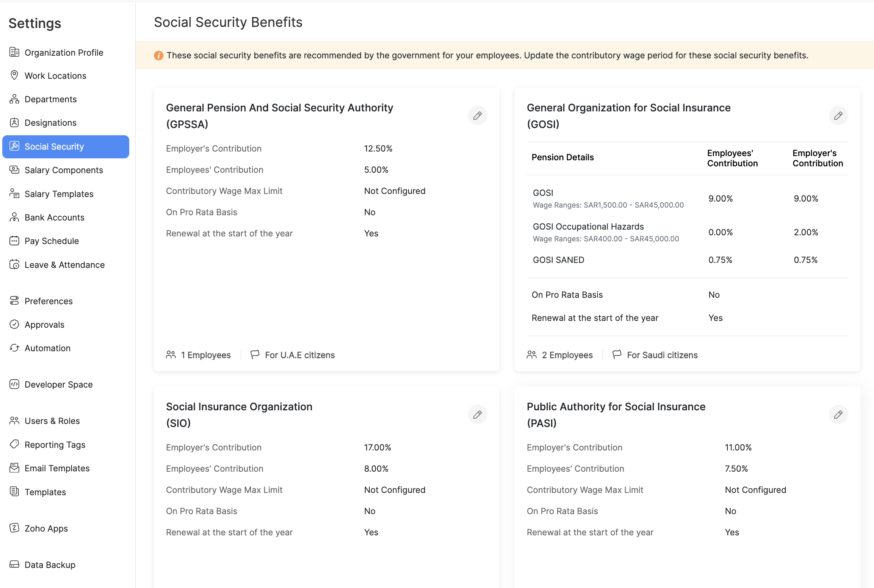Edit the GPSSA benefit settings
This screenshot has height=588, width=874.
coord(478,116)
